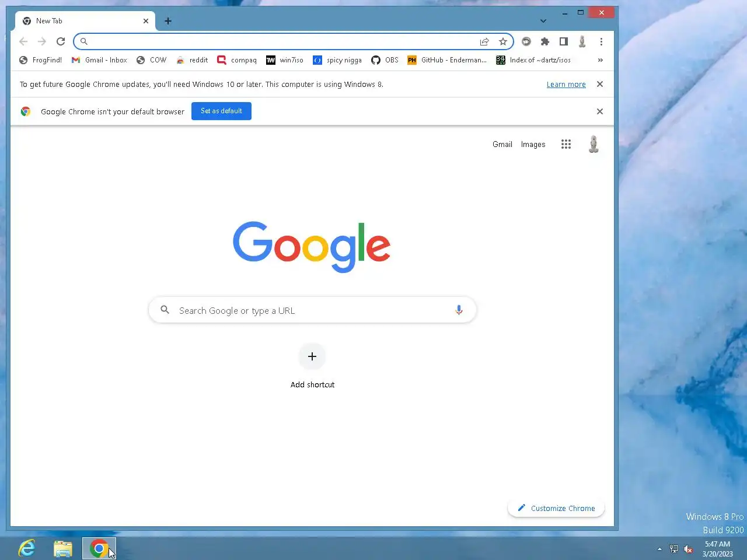This screenshot has height=560, width=747.
Task: Open the COW bookmark
Action: click(151, 60)
